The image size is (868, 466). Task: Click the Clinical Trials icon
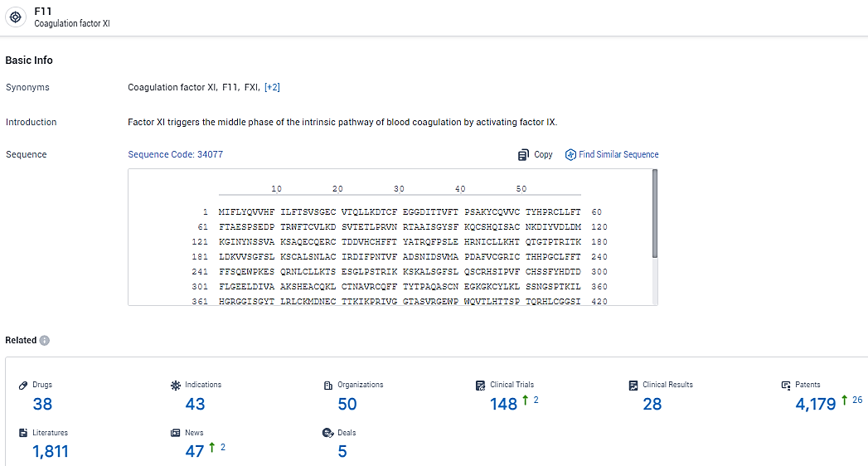click(481, 386)
